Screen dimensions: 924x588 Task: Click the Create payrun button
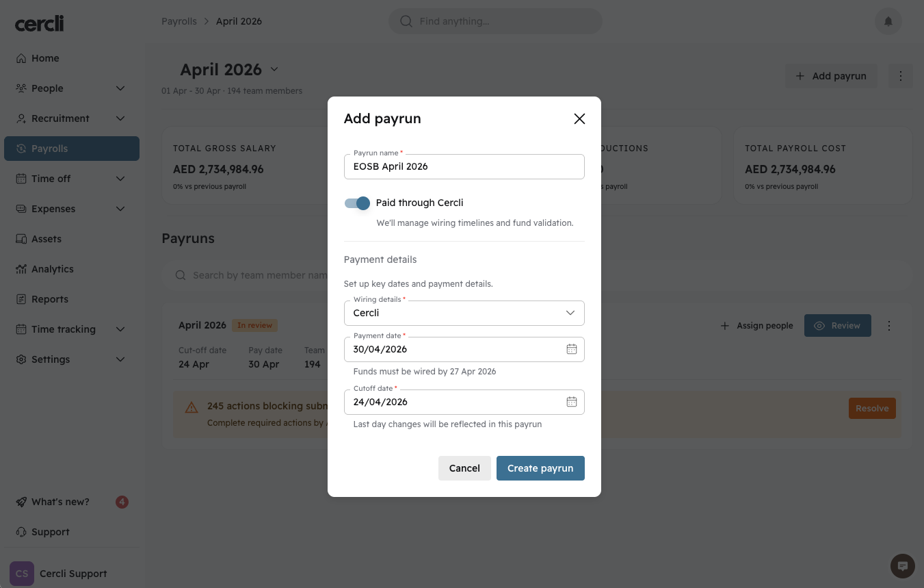[540, 468]
